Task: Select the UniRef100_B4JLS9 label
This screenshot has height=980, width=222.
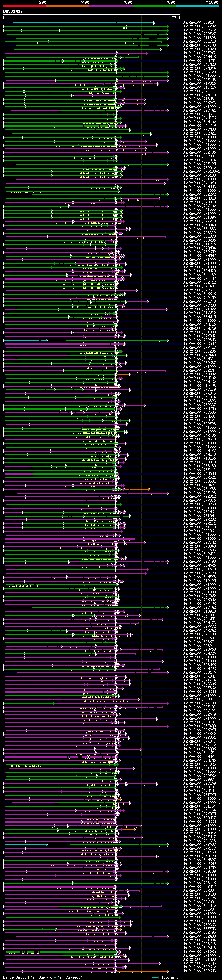Action: tap(199, 275)
